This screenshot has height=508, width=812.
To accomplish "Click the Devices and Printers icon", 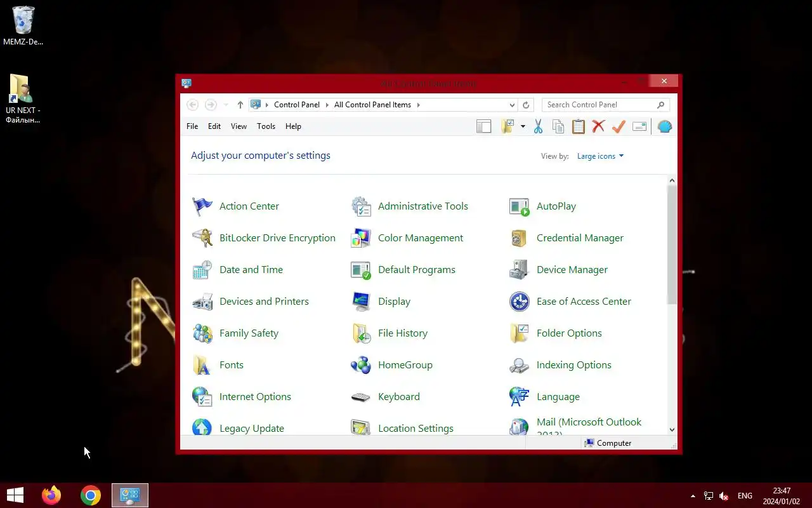I will click(202, 302).
